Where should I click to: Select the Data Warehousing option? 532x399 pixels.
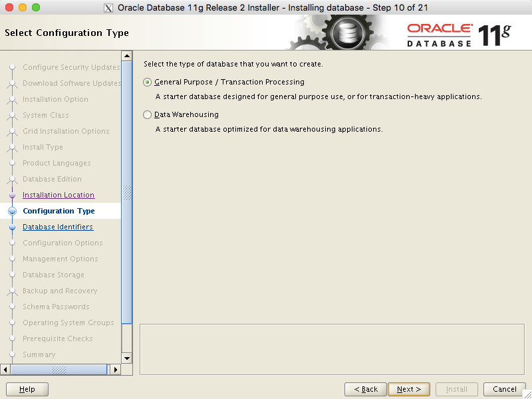point(147,114)
